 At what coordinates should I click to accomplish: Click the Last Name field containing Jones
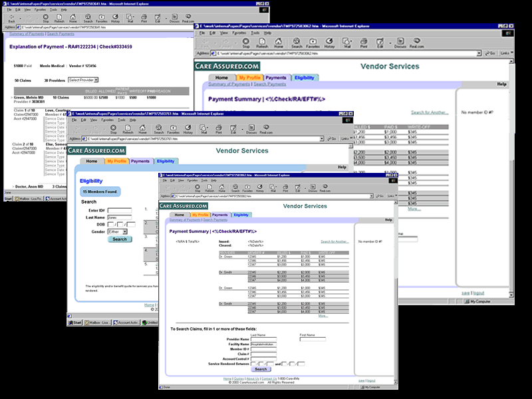tap(120, 217)
